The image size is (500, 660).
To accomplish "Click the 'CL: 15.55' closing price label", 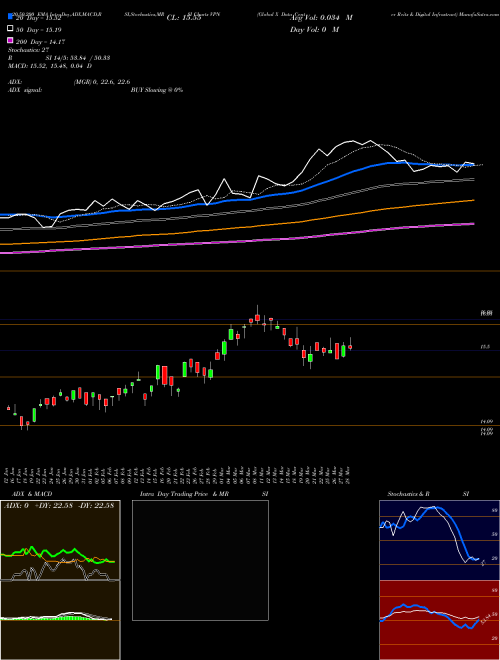I will point(184,18).
